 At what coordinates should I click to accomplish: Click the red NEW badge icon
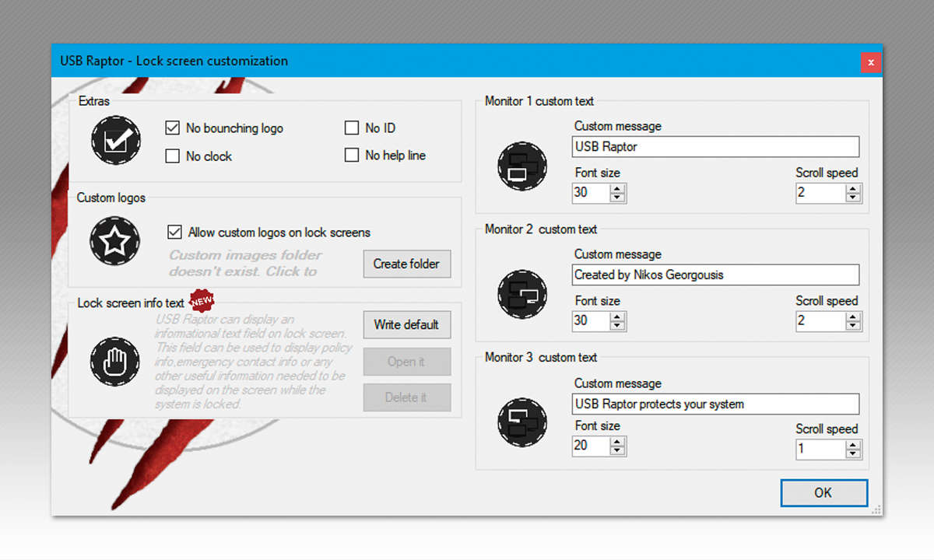[202, 299]
